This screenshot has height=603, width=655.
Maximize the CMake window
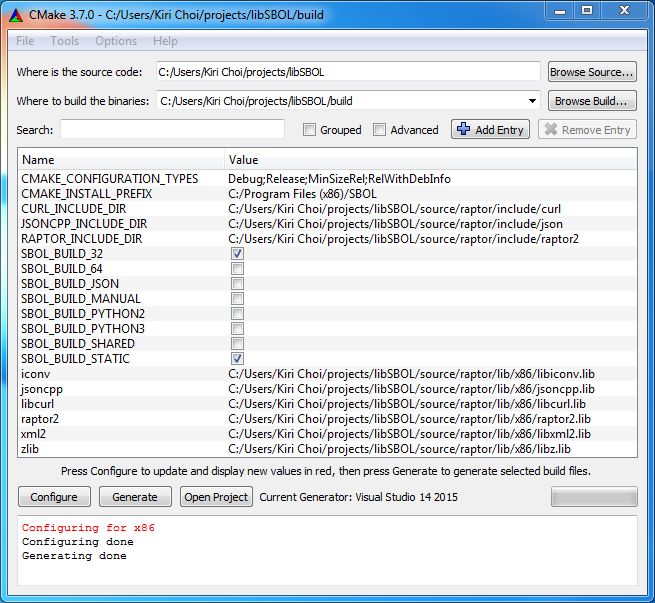coord(586,10)
